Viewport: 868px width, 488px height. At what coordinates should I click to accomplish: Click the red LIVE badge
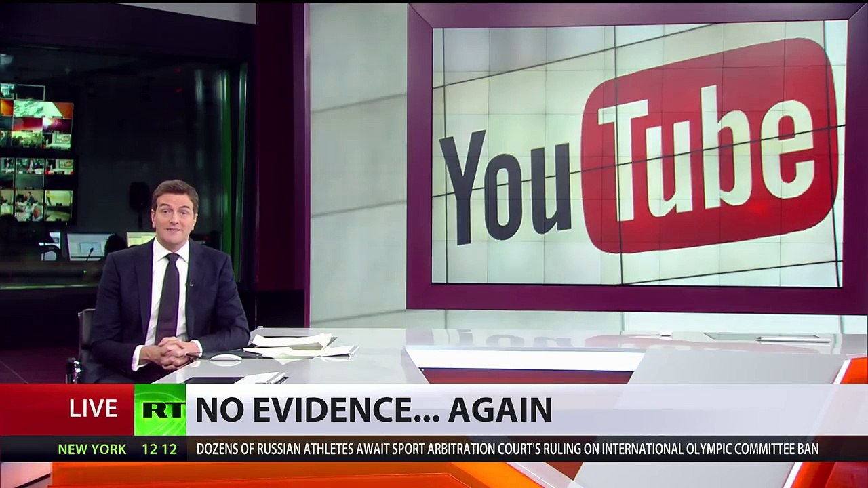pos(67,409)
